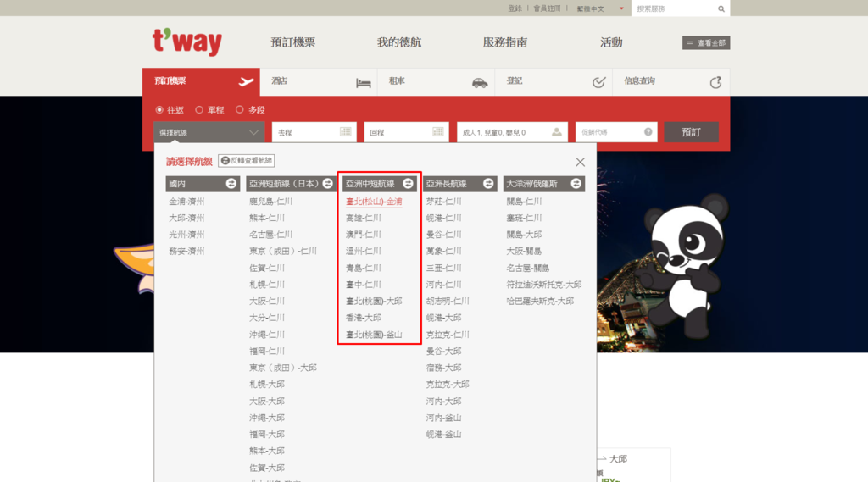The height and width of the screenshot is (482, 868).
Task: Select route 札幌-仁川
Action: pos(267,285)
